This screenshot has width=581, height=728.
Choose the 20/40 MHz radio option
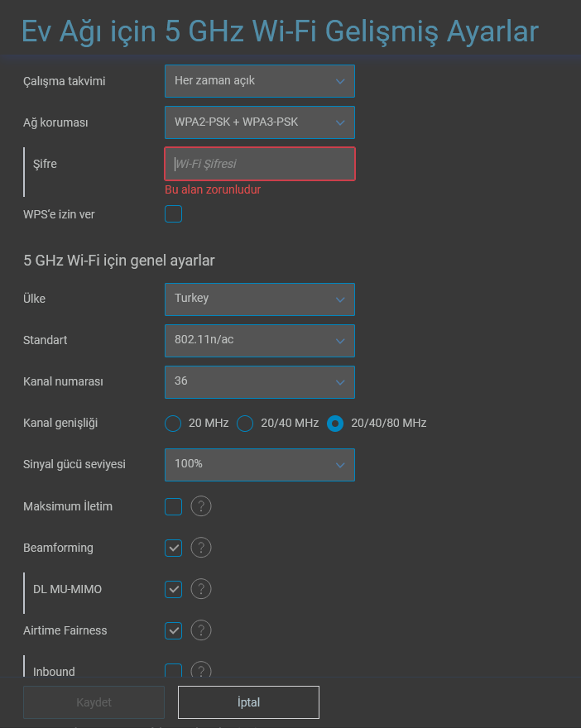pyautogui.click(x=245, y=424)
